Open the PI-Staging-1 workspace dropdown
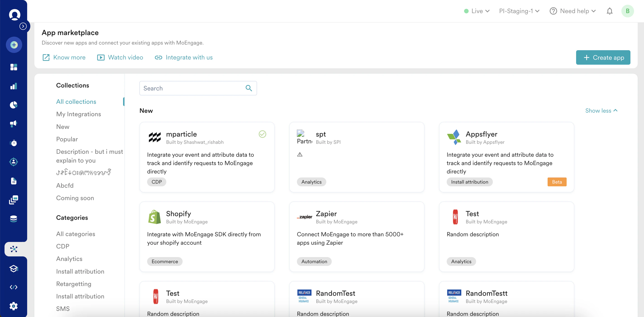Viewport: 644px width, 317px height. [519, 11]
